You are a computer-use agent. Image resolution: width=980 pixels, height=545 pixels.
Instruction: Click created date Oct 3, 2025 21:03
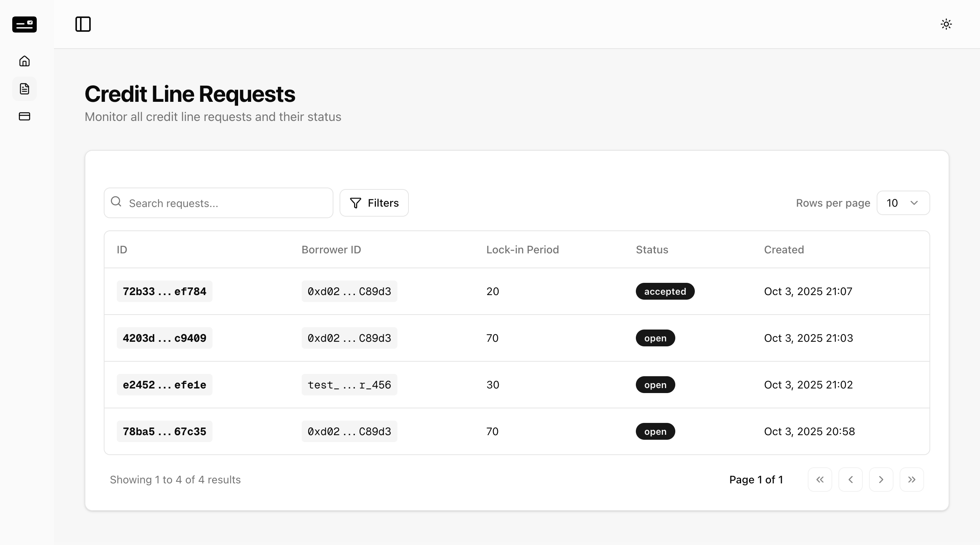808,338
